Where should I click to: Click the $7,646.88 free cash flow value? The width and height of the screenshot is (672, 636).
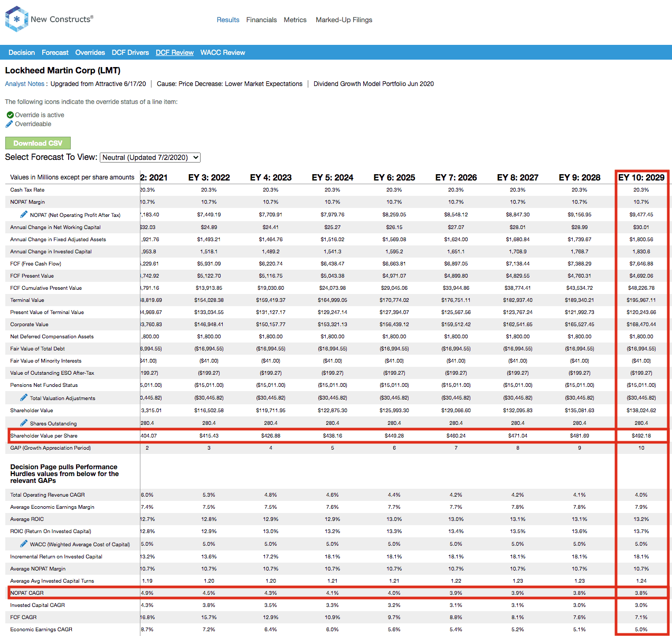pyautogui.click(x=641, y=264)
